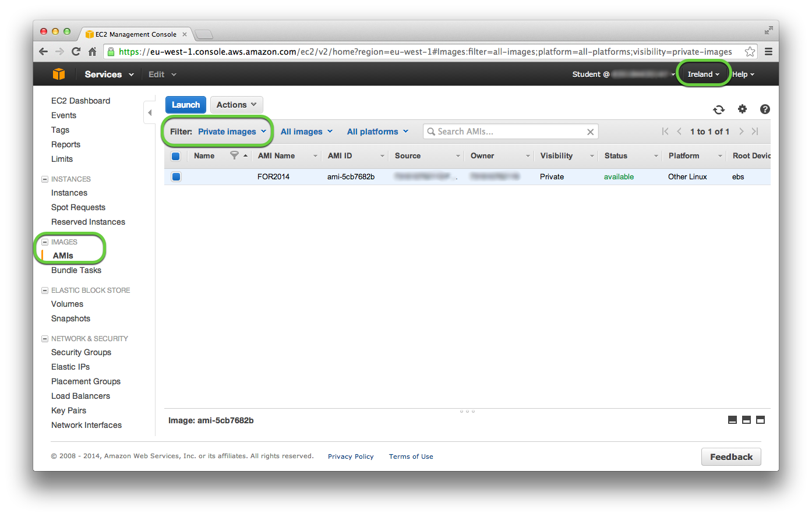Maximize the detail pane with the last layout icon
812x517 pixels.
point(760,420)
